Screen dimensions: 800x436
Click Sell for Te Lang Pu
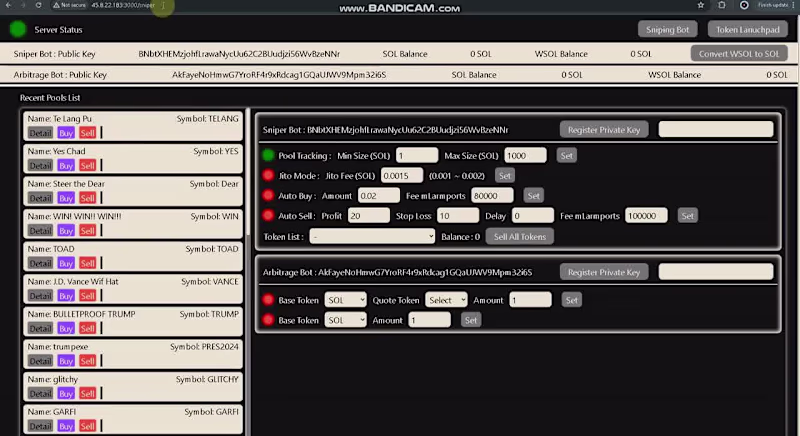[x=88, y=133]
